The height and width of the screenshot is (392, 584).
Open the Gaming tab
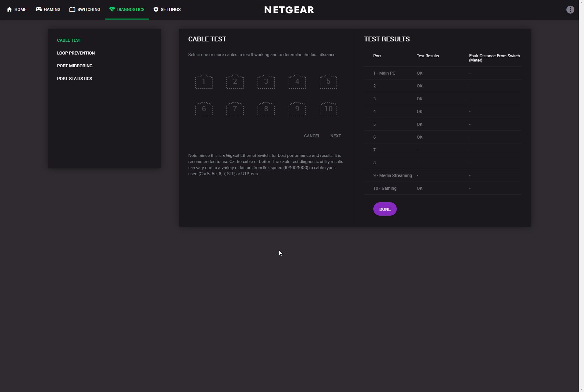[48, 9]
